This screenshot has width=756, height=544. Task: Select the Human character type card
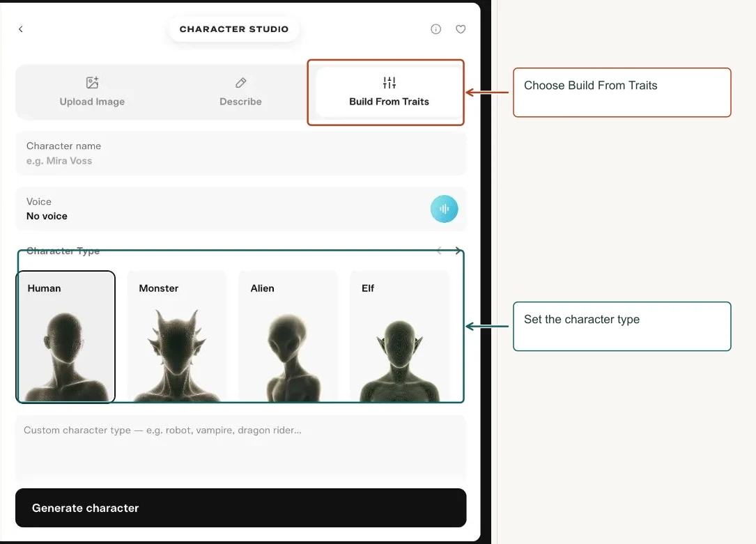point(65,336)
